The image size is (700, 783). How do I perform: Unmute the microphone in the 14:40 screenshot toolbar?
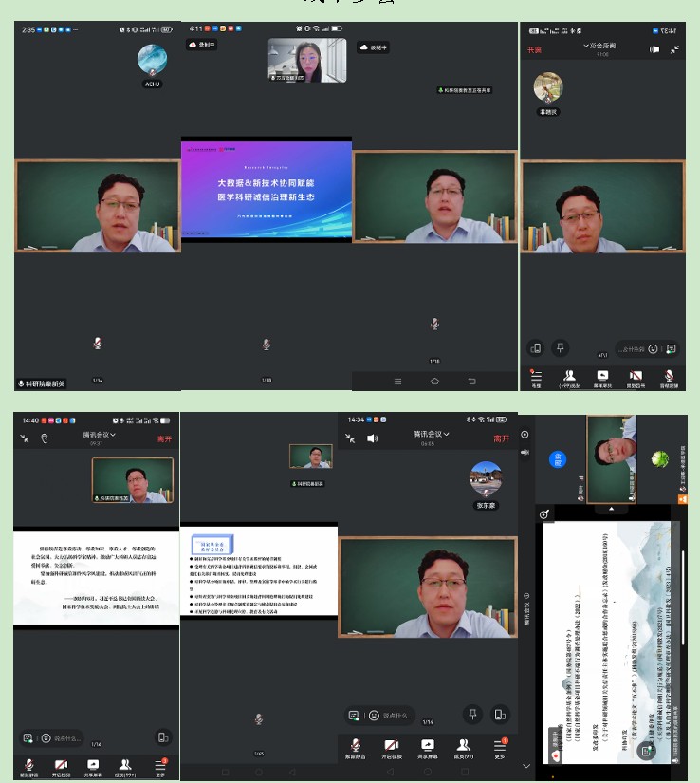coord(29,768)
